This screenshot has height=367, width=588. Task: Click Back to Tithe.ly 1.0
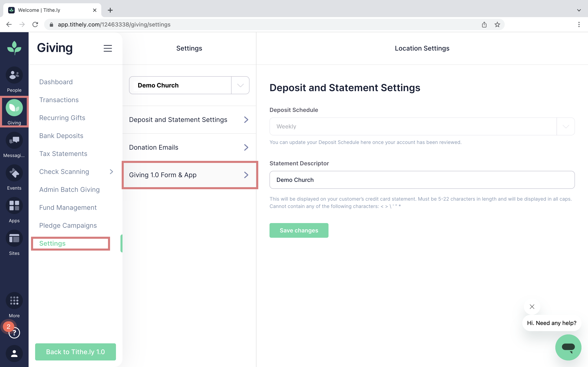75,352
